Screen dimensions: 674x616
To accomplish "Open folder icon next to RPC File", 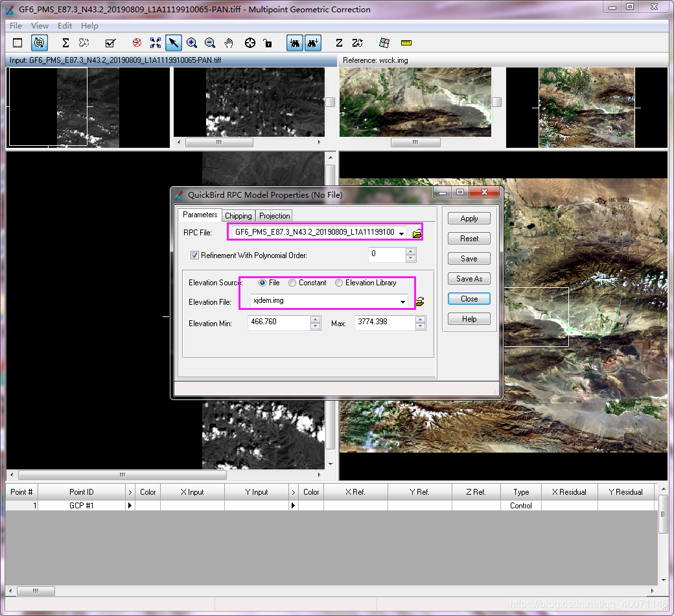I will coord(417,233).
